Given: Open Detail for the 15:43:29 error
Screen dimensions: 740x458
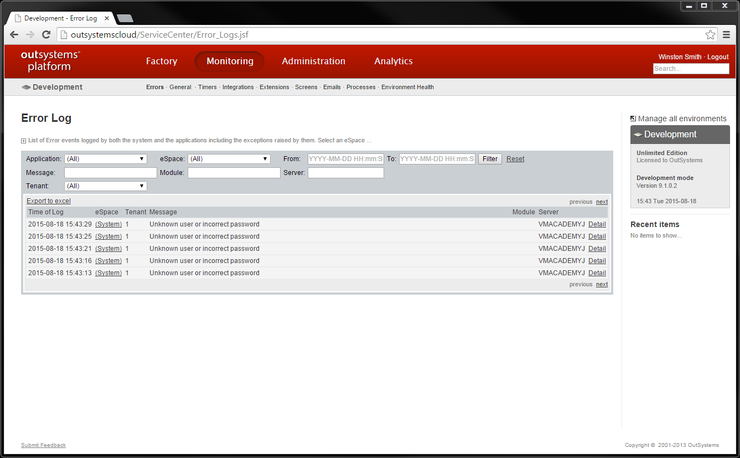Looking at the screenshot, I should click(x=597, y=224).
